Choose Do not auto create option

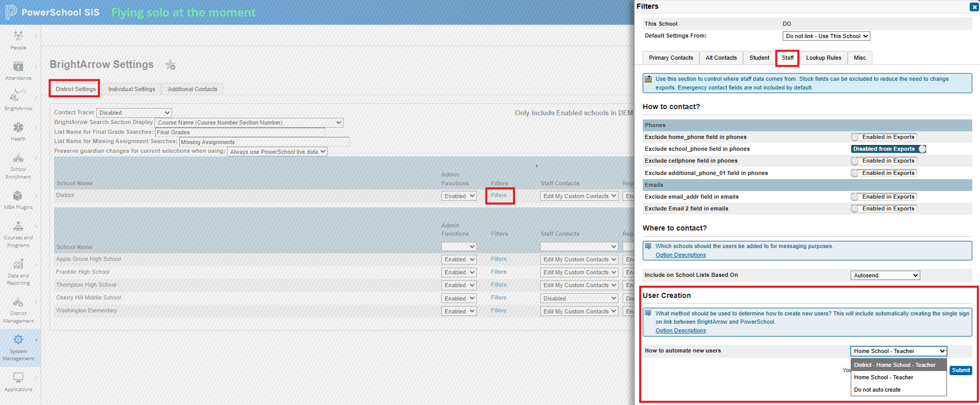pyautogui.click(x=899, y=390)
